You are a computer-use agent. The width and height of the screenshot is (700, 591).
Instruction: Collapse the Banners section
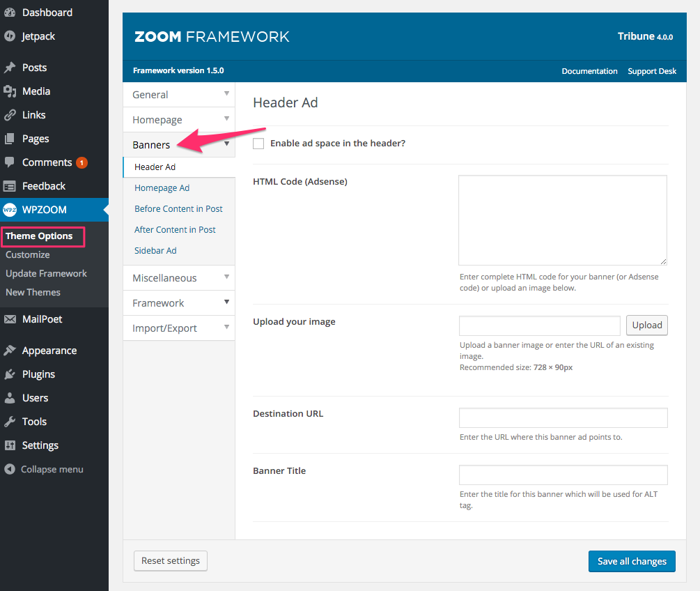[x=226, y=144]
